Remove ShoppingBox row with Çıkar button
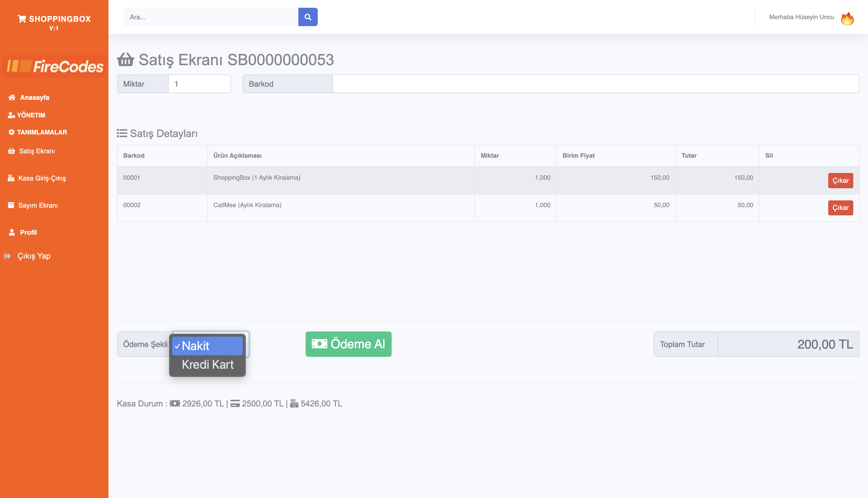Screen dimensions: 868x498 click(840, 180)
